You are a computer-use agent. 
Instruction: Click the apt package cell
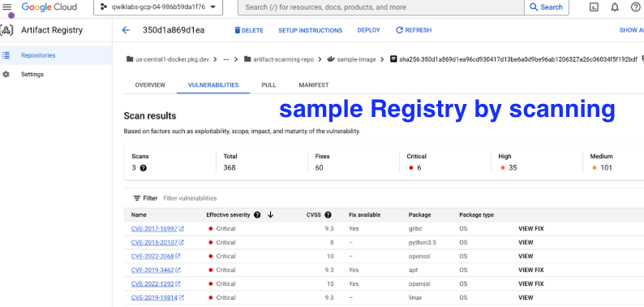click(413, 270)
